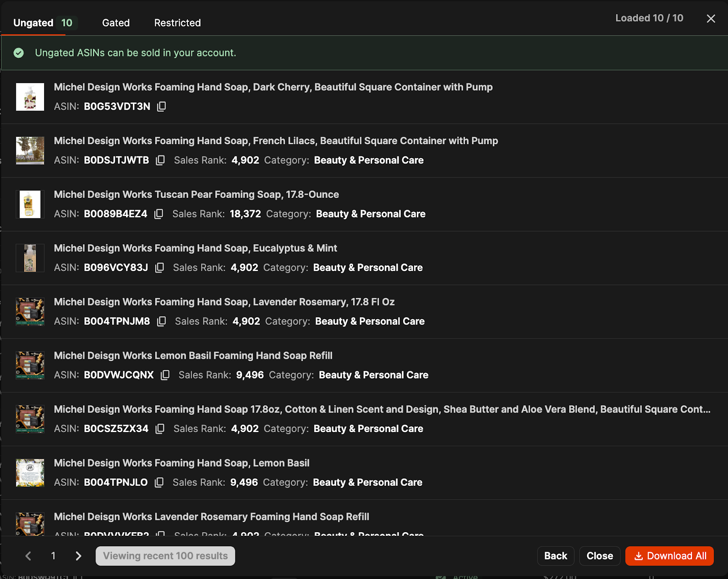
Task: Click the Loaded 10 / 10 counter
Action: (x=649, y=18)
